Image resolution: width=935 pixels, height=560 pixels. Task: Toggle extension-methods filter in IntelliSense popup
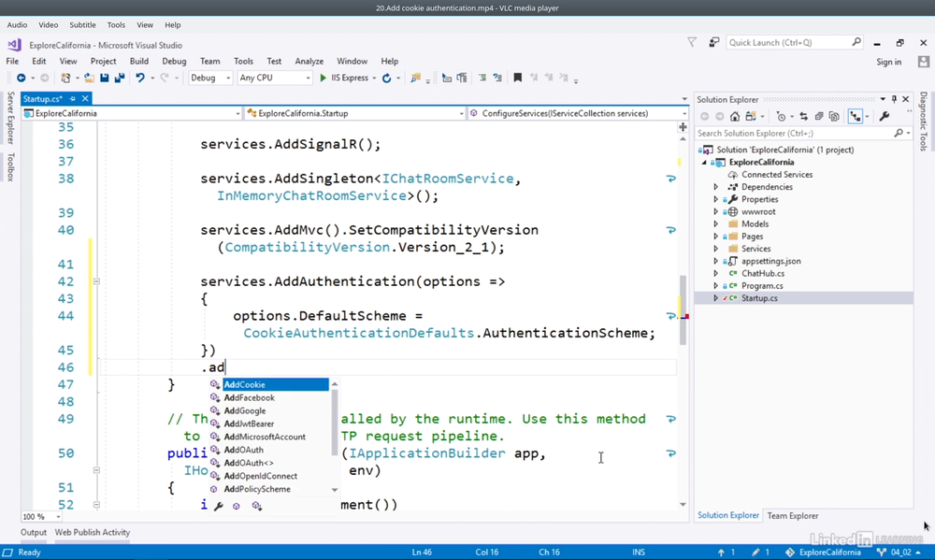(256, 506)
